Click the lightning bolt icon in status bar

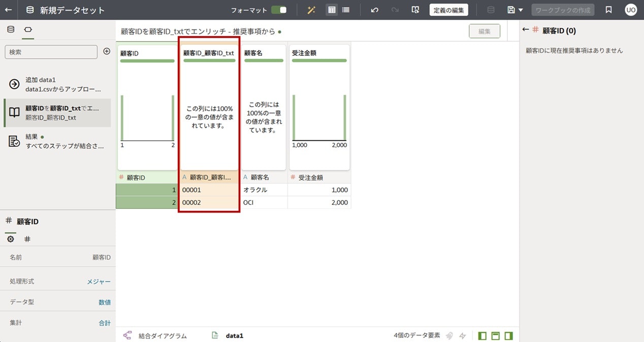tap(463, 336)
